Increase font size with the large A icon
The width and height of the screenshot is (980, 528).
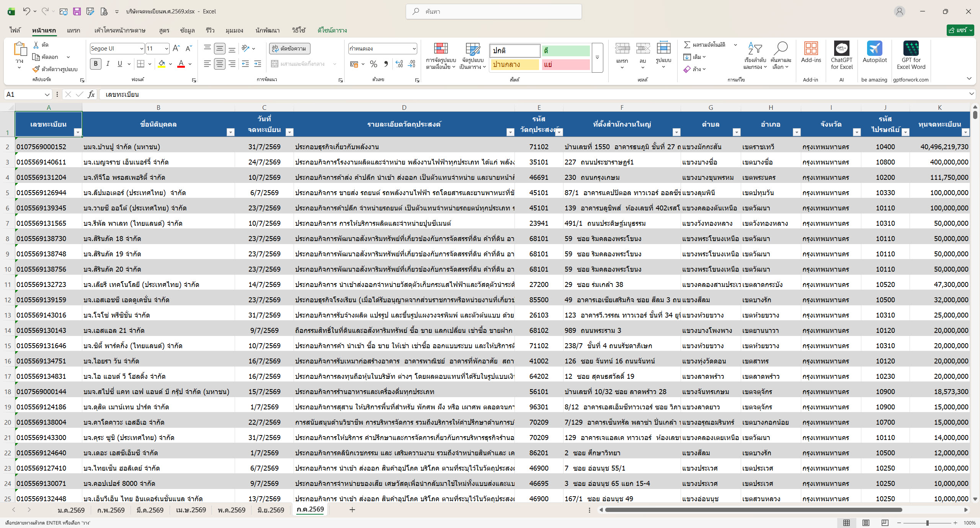tap(176, 48)
